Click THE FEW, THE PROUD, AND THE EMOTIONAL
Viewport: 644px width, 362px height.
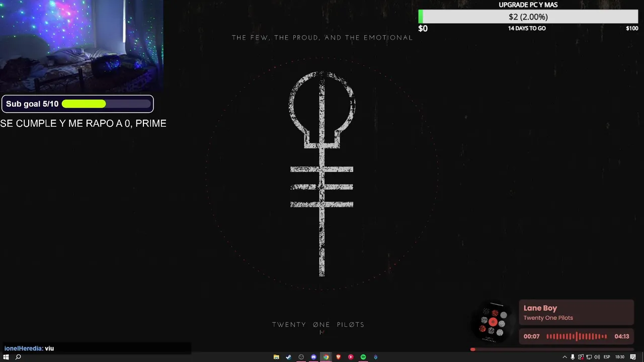pos(322,38)
